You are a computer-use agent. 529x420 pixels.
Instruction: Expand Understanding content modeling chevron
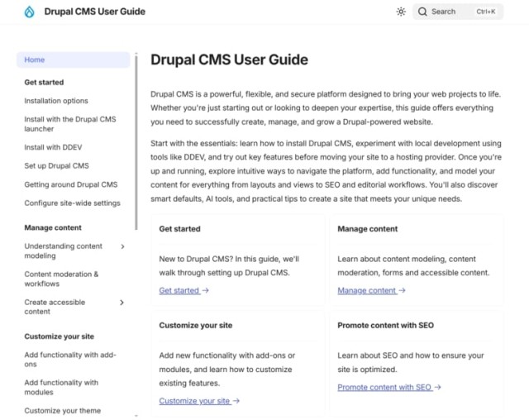(122, 246)
